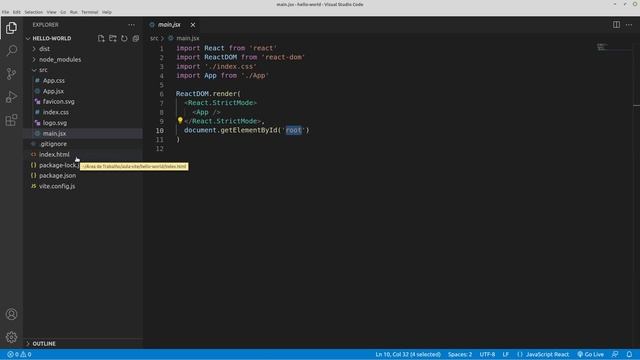Click the New Folder icon in Explorer

click(113, 38)
